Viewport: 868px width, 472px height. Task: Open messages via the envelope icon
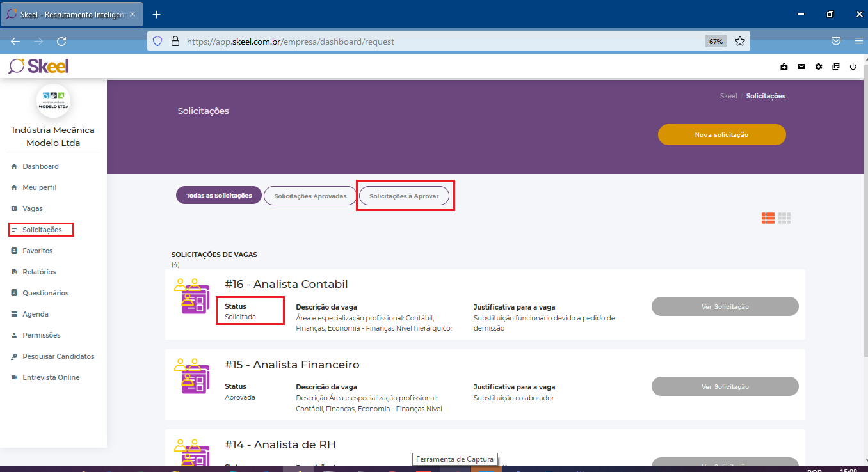pyautogui.click(x=801, y=67)
